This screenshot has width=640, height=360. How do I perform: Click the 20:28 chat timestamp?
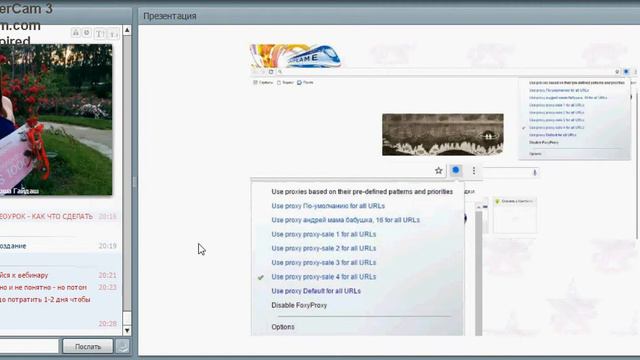pos(107,324)
